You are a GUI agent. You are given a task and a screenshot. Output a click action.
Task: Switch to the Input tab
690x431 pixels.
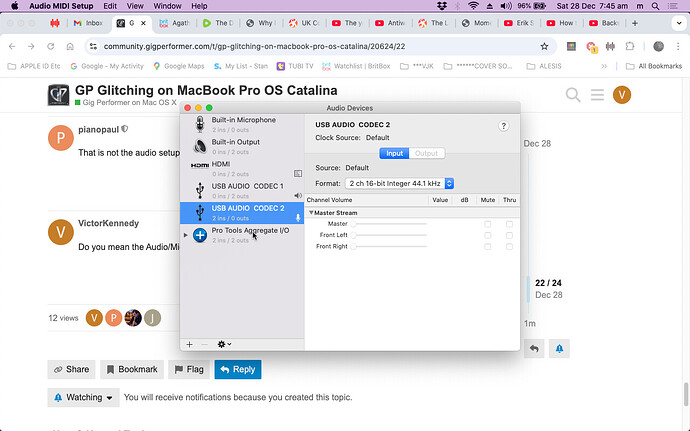394,153
